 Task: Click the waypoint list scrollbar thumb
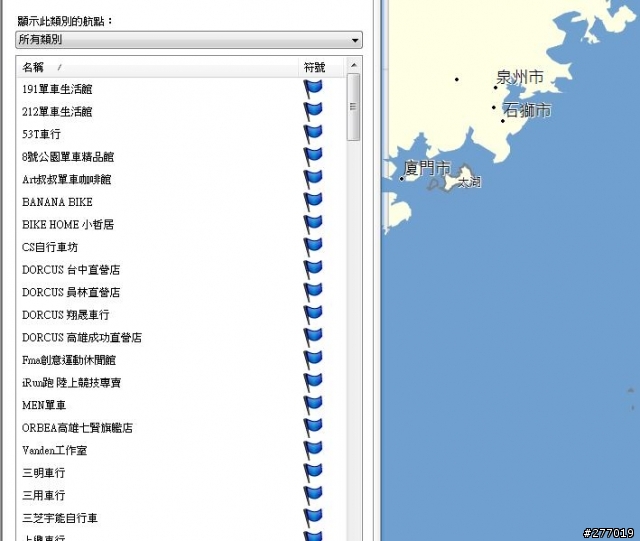(353, 107)
